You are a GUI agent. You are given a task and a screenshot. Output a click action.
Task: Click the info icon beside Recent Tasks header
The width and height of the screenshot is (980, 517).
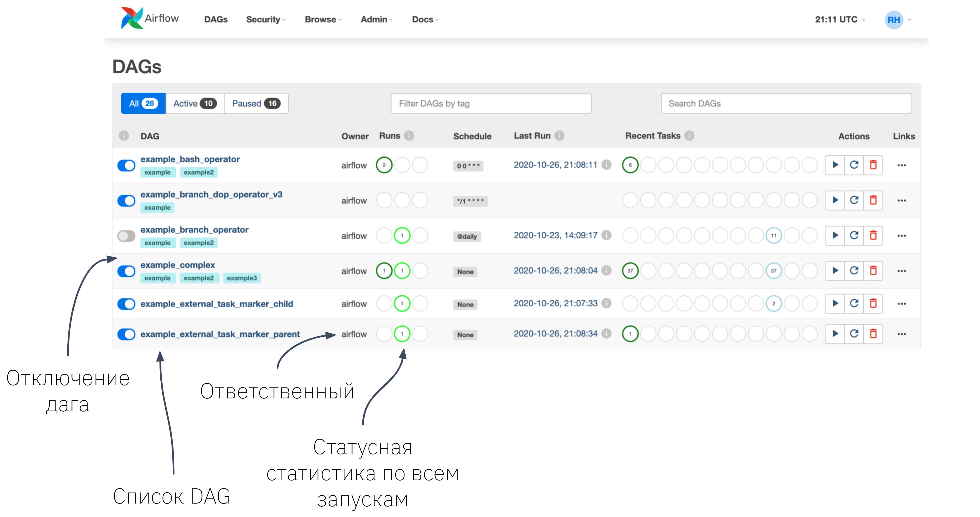pos(689,136)
